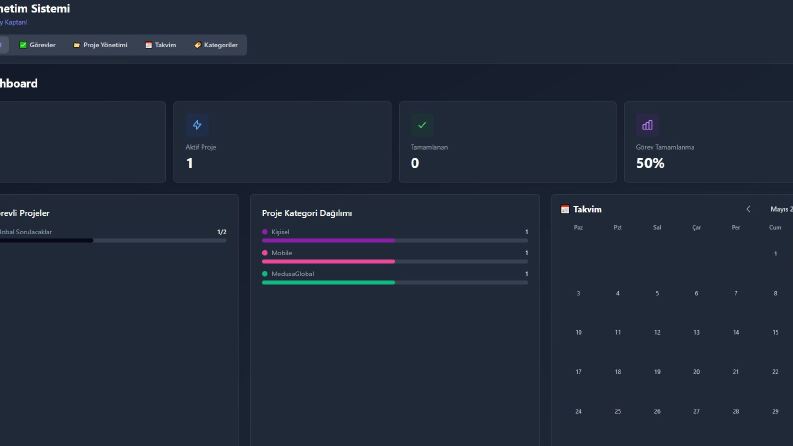The width and height of the screenshot is (793, 446).
Task: Click the Paz weekday header
Action: 578,228
